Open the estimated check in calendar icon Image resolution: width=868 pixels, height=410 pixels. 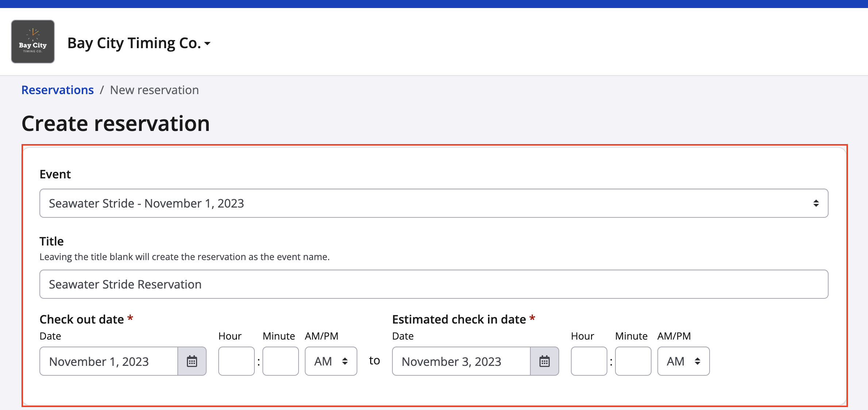545,361
